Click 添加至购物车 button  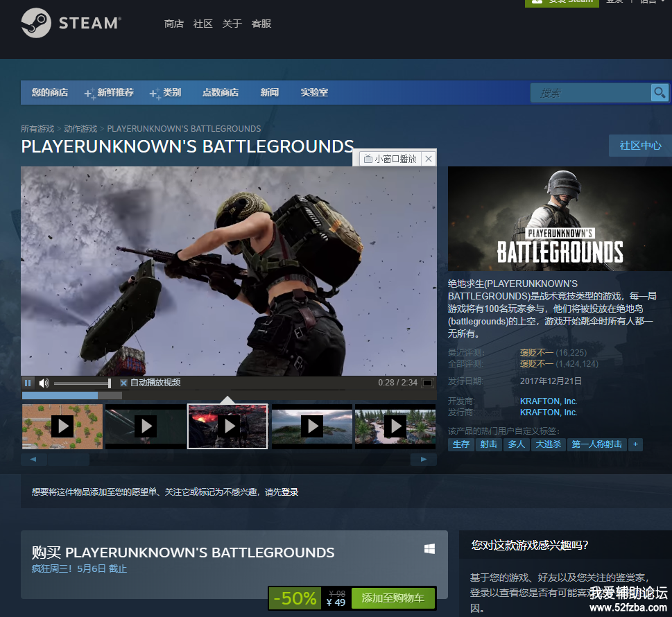tap(393, 598)
